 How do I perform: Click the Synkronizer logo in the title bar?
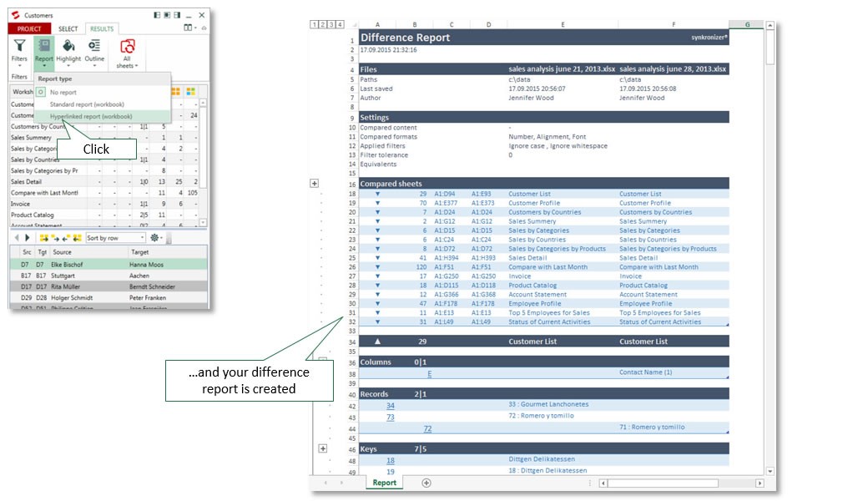click(x=16, y=15)
